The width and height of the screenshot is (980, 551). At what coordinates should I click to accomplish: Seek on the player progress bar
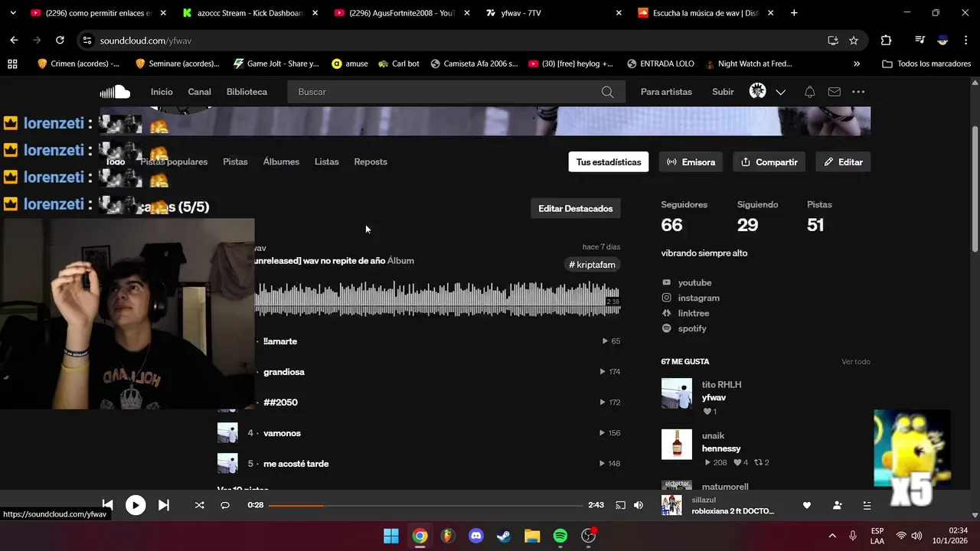pyautogui.click(x=425, y=505)
